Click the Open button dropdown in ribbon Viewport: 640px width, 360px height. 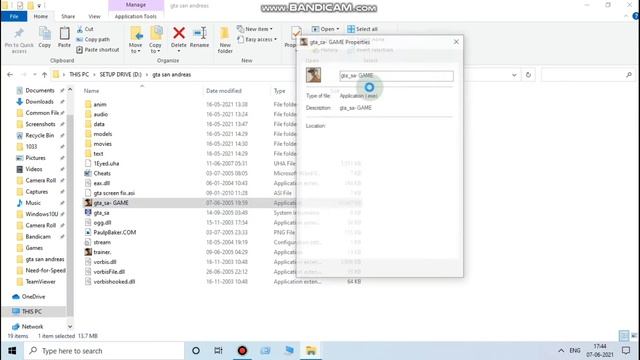click(325, 29)
